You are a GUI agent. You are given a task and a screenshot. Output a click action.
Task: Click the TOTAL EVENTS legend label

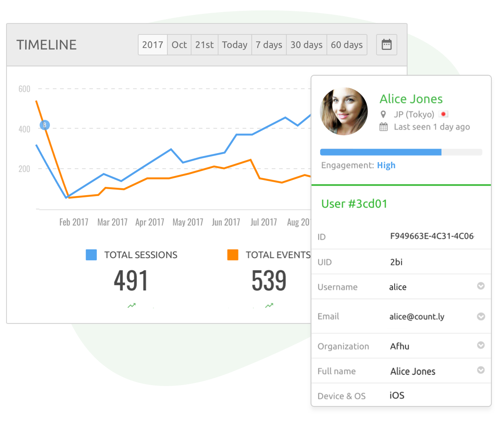pos(278,255)
